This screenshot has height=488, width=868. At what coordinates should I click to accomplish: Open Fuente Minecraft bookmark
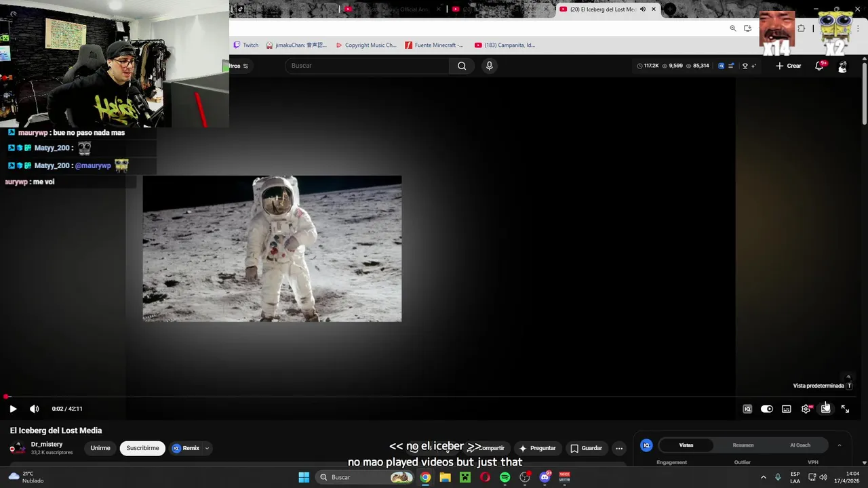pyautogui.click(x=435, y=45)
